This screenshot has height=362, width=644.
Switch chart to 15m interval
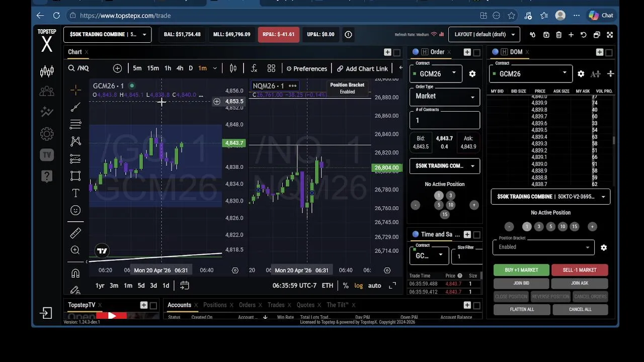coord(153,68)
